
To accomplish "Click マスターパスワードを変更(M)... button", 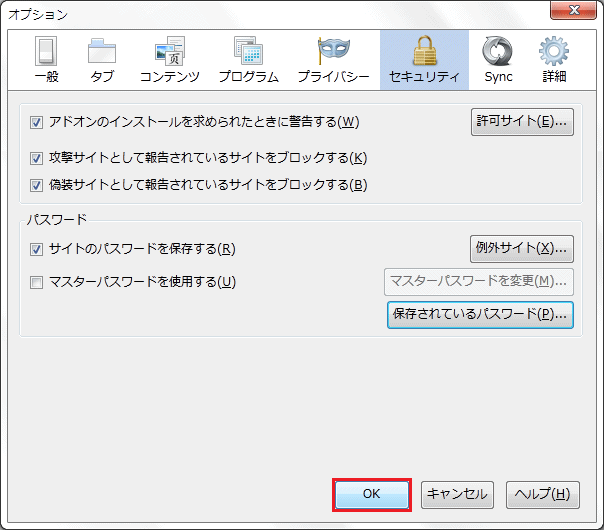I will coord(479,282).
